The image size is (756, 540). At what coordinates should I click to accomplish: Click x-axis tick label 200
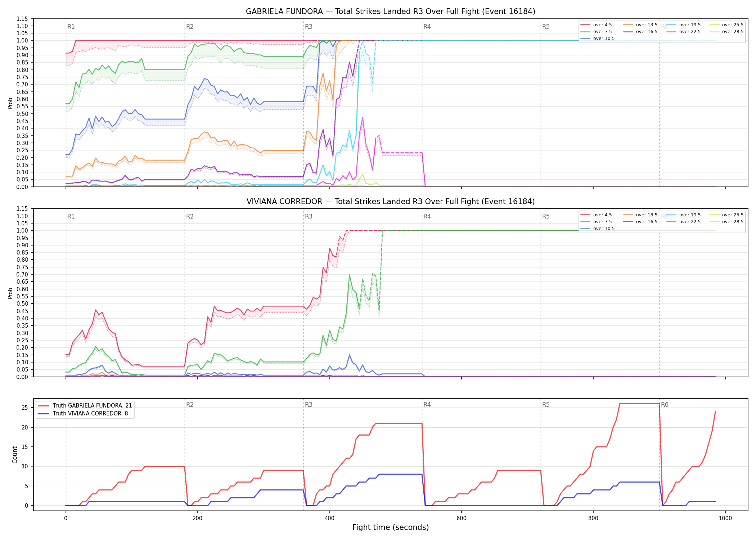coord(197,518)
